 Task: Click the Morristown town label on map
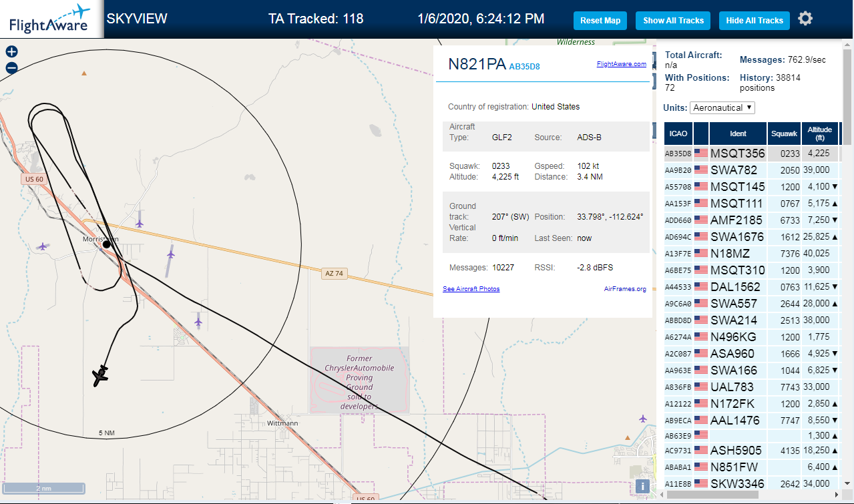(100, 239)
